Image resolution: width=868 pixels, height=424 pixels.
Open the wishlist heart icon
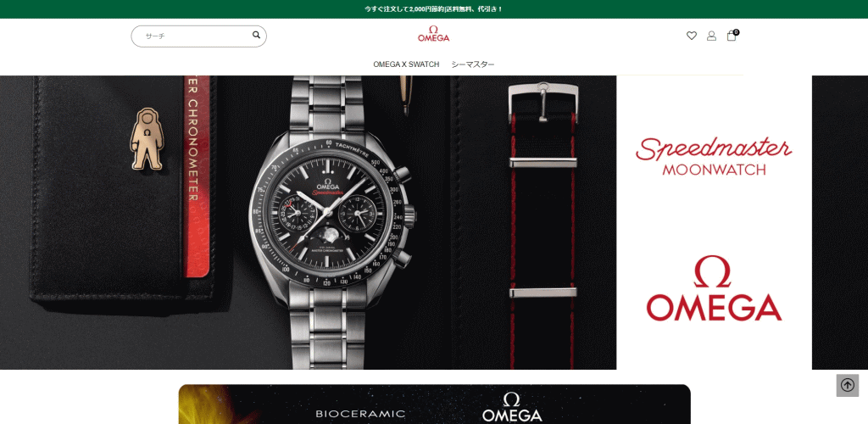692,36
